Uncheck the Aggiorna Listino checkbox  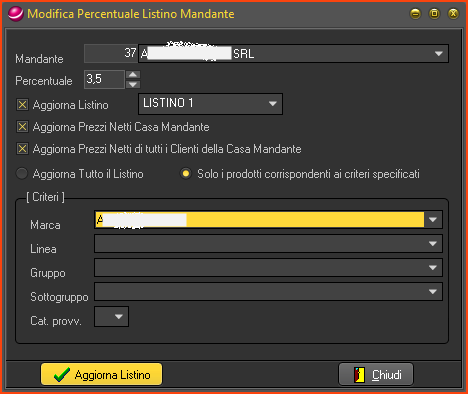[22, 105]
